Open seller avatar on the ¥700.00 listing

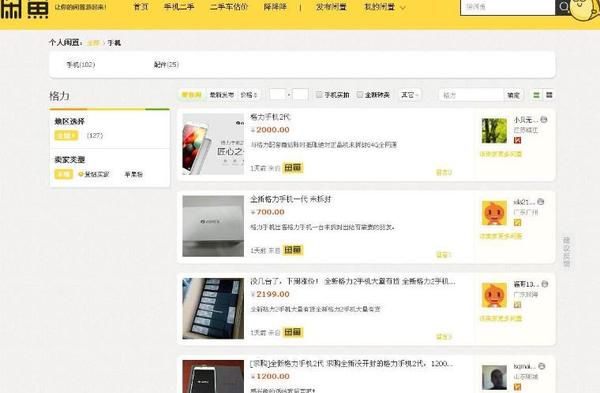(494, 213)
